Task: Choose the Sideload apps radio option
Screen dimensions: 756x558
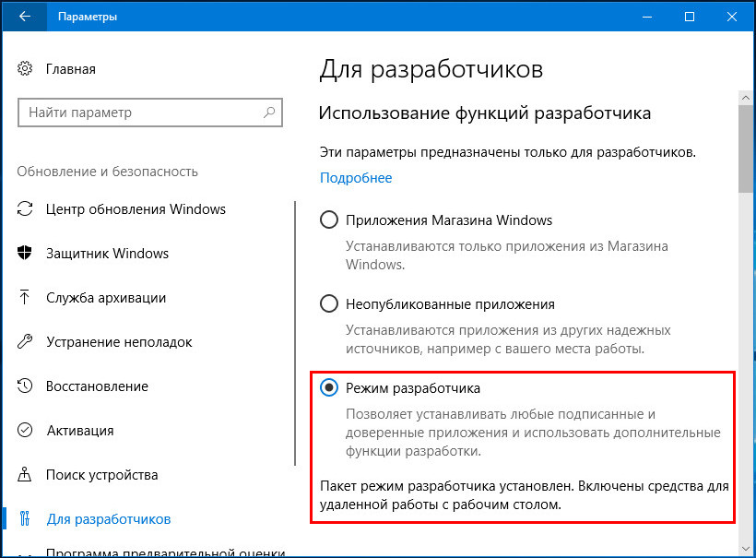Action: pyautogui.click(x=329, y=303)
